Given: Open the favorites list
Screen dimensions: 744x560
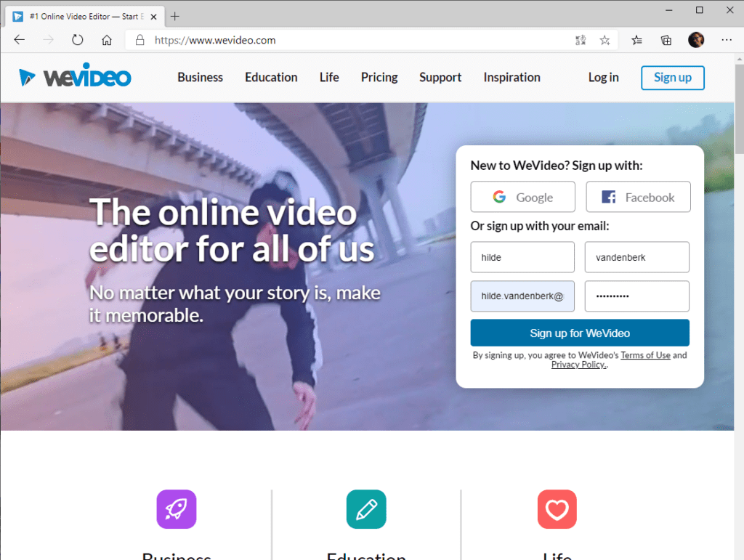Looking at the screenshot, I should pos(636,40).
